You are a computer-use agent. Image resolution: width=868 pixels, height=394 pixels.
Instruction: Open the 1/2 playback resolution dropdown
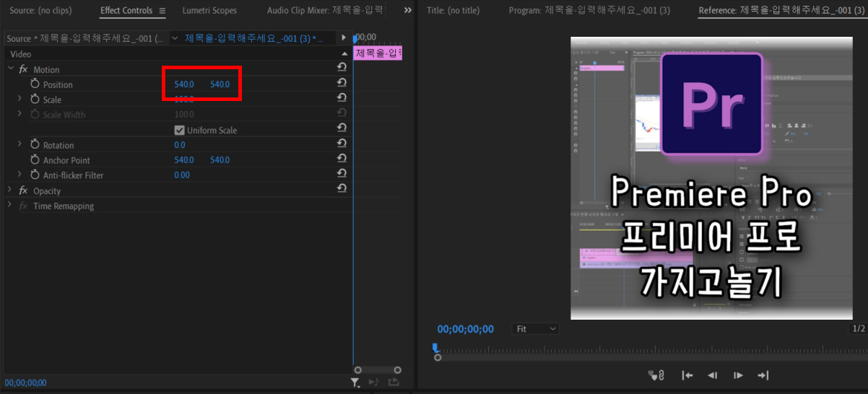[859, 329]
